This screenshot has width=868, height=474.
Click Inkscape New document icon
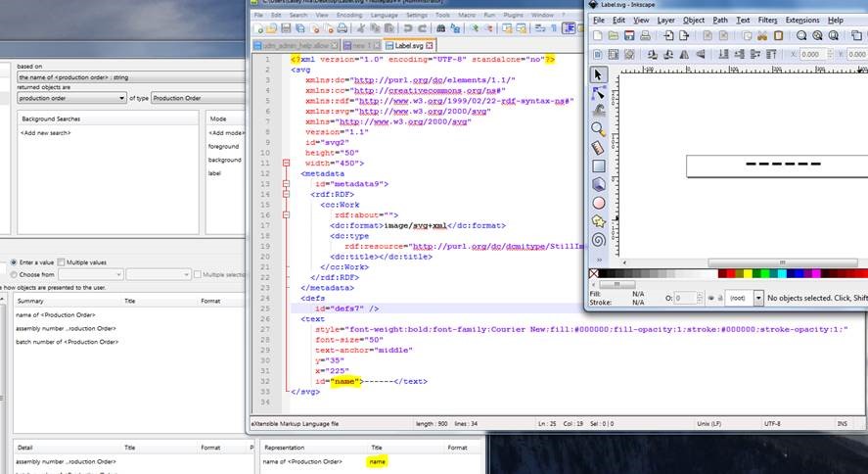[x=597, y=36]
